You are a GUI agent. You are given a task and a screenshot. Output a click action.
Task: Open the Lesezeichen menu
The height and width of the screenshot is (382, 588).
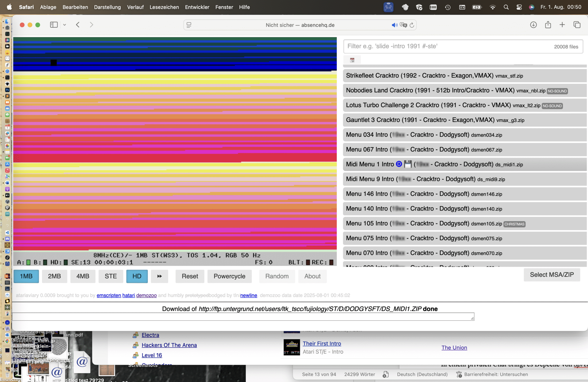pyautogui.click(x=164, y=7)
